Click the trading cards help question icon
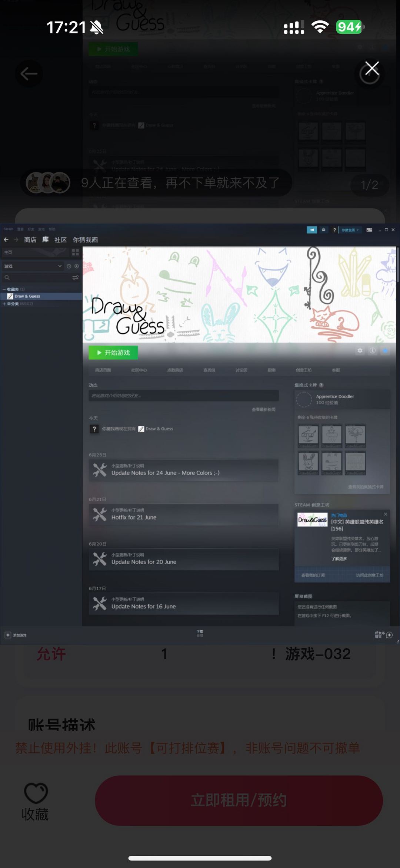Viewport: 400px width, 868px height. (x=321, y=385)
